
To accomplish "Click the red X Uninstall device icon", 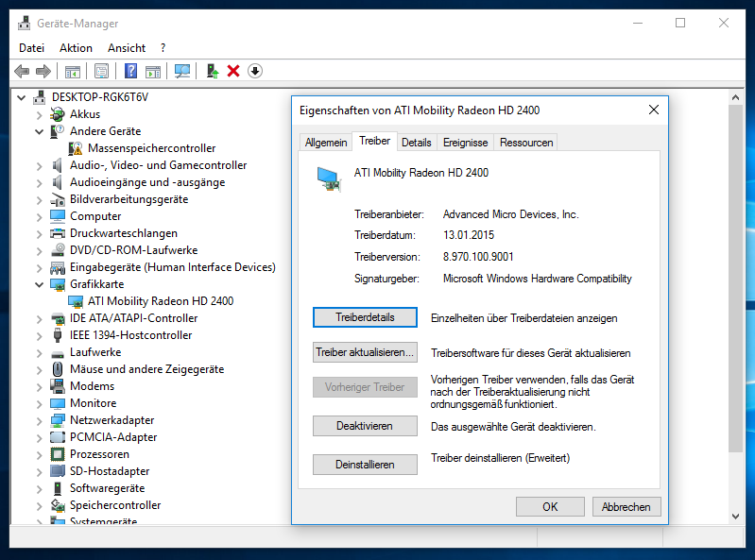I will click(x=233, y=71).
